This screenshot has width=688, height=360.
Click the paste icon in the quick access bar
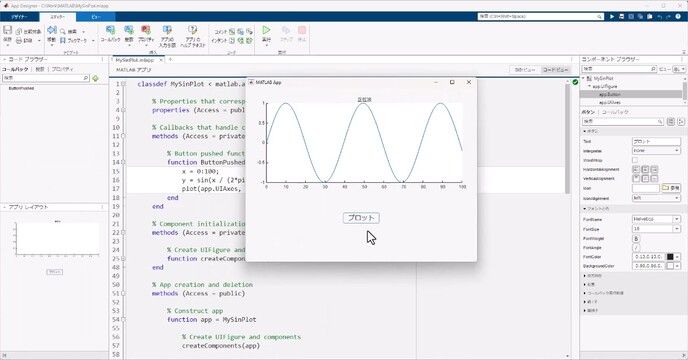pos(650,16)
